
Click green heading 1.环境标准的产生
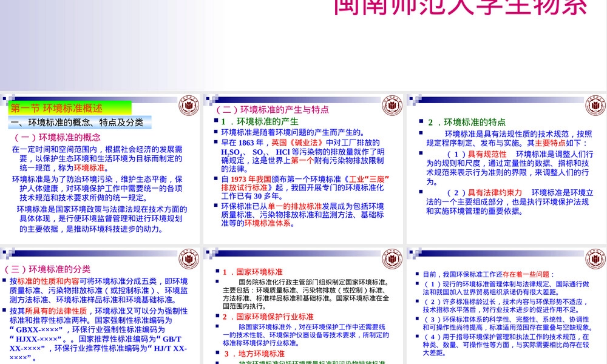260,121
